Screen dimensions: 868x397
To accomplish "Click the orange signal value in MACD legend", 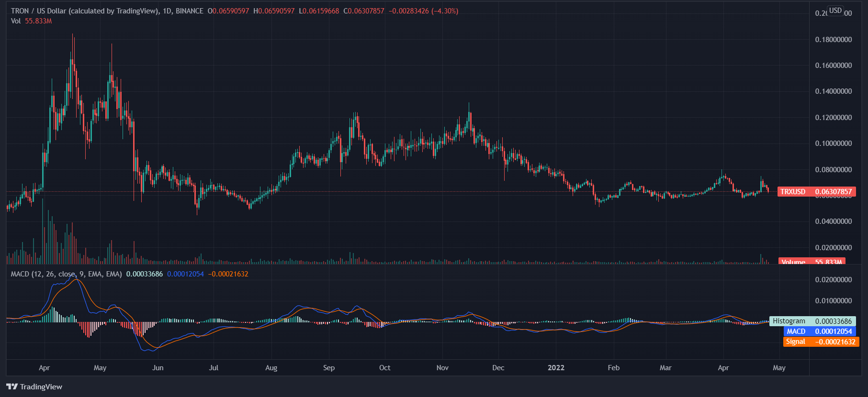I will (228, 274).
